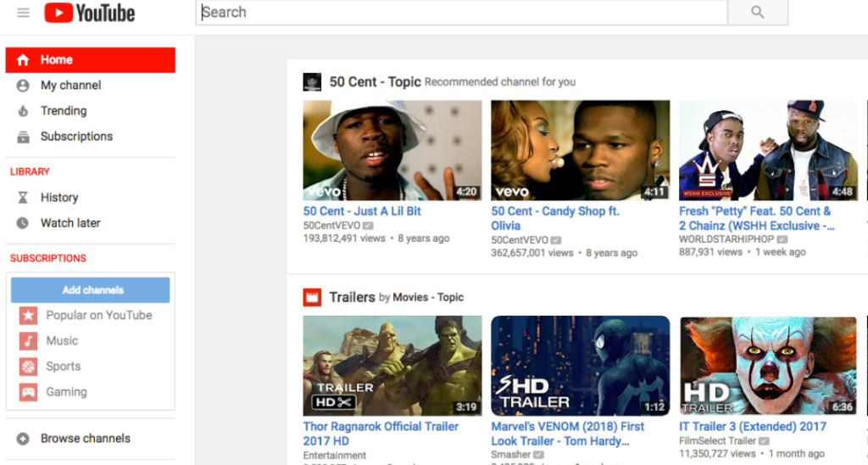Click the 11,350,727 views text
868x465 pixels.
tap(717, 454)
